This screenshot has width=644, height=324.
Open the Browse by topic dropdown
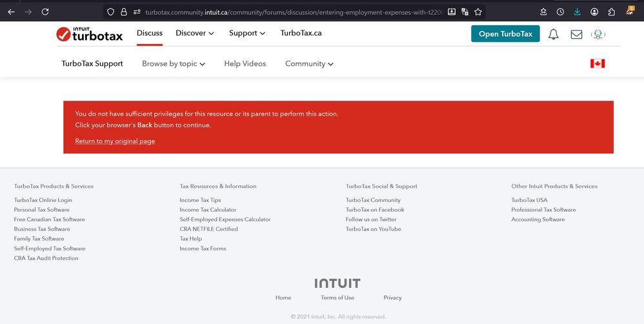pyautogui.click(x=174, y=63)
